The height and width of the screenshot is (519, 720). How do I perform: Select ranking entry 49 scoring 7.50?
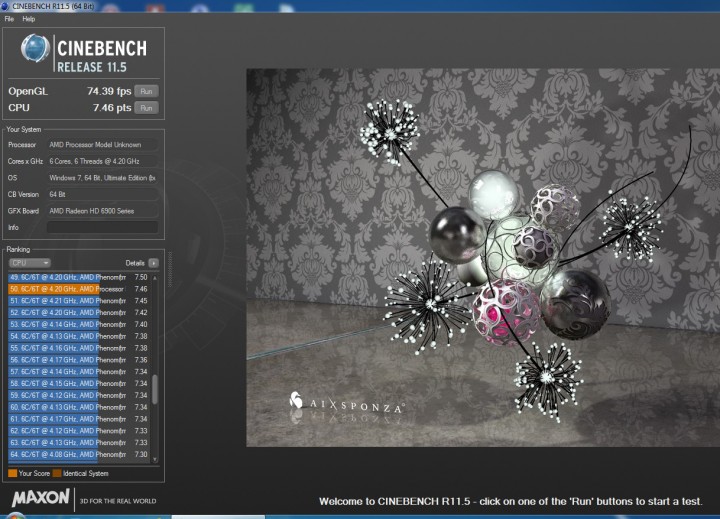79,277
